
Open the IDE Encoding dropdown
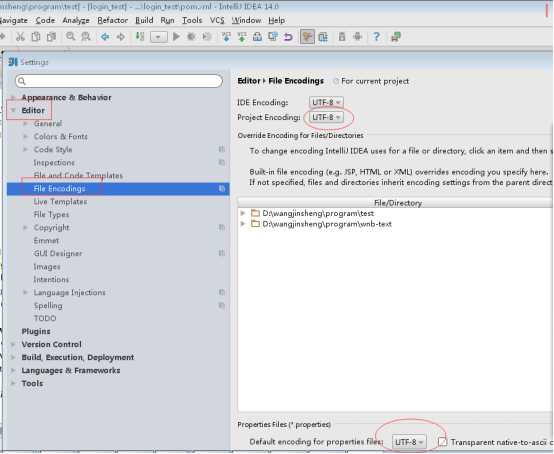(x=326, y=102)
